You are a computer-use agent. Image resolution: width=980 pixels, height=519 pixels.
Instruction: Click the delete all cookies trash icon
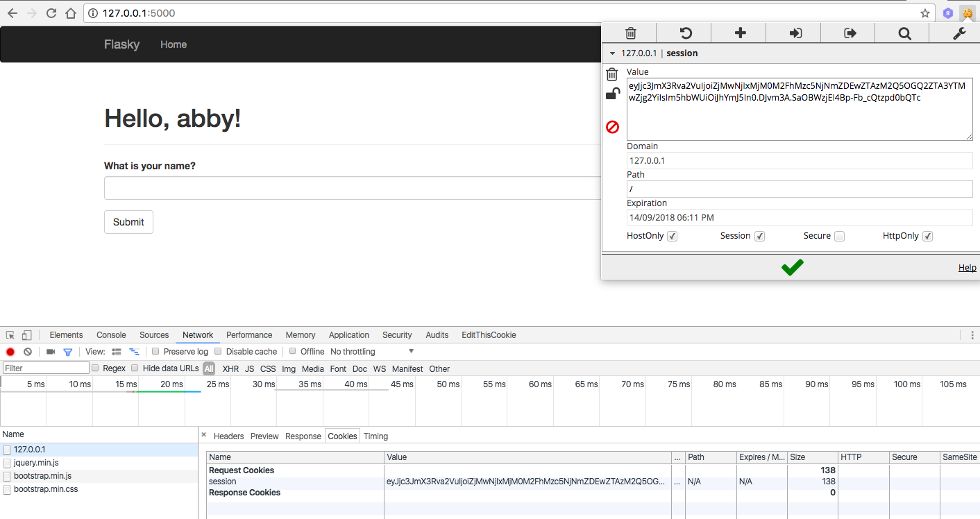coord(630,33)
